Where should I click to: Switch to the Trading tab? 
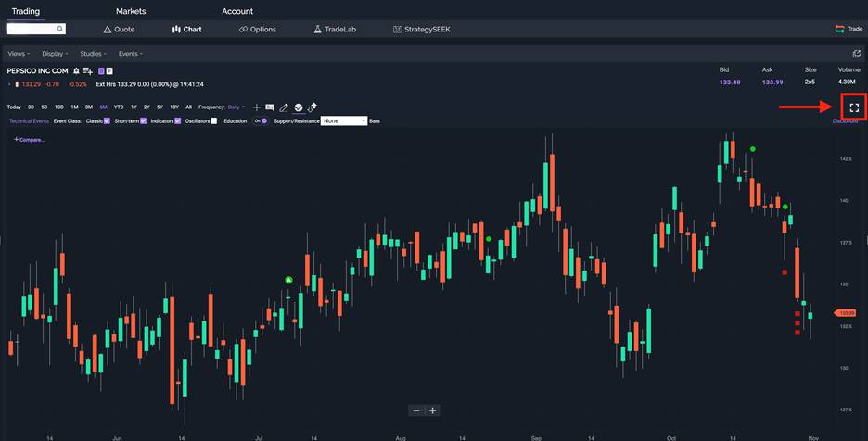coord(25,11)
